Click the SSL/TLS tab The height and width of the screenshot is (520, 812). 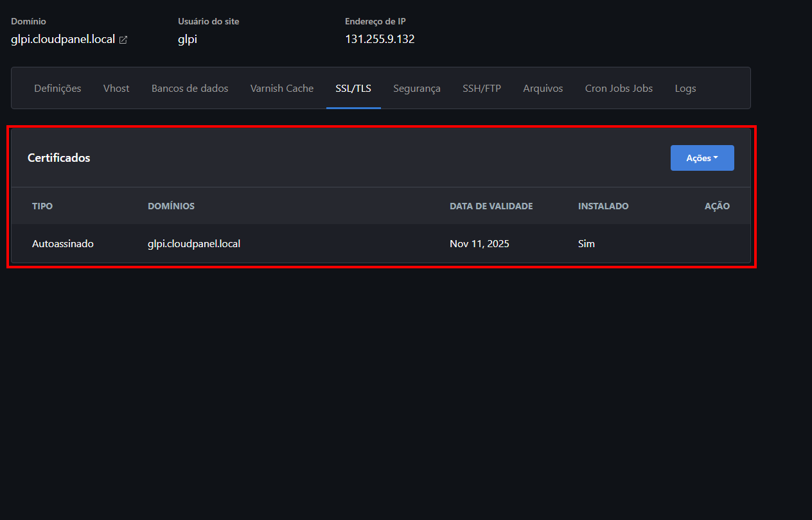(x=353, y=89)
